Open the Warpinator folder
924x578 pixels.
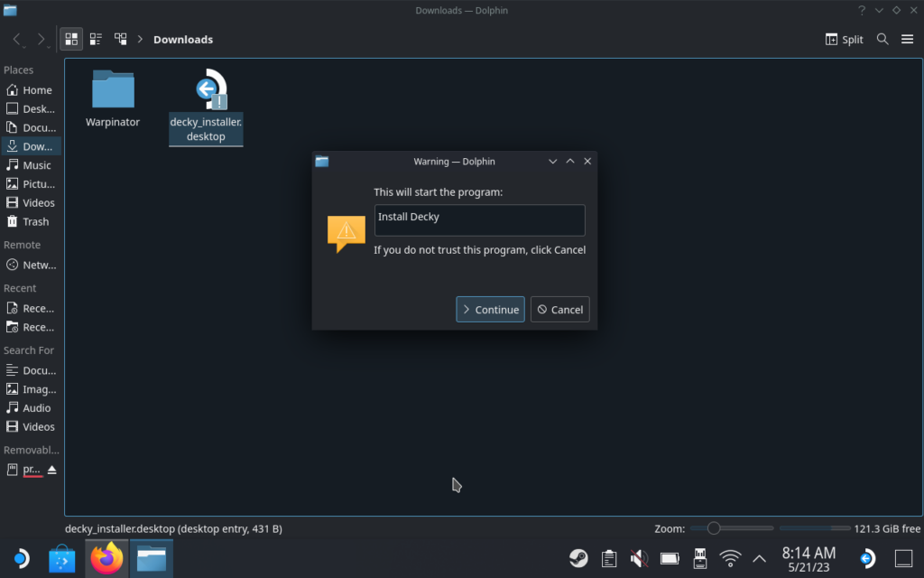click(x=112, y=90)
